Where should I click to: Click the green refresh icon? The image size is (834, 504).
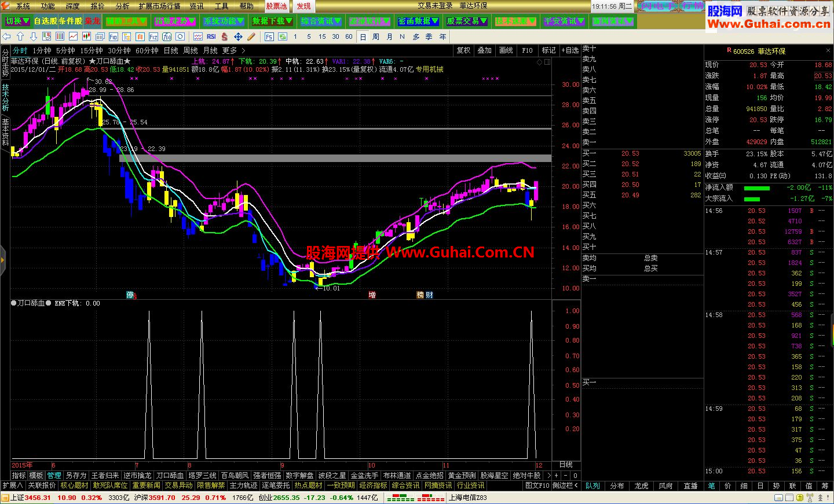click(283, 36)
